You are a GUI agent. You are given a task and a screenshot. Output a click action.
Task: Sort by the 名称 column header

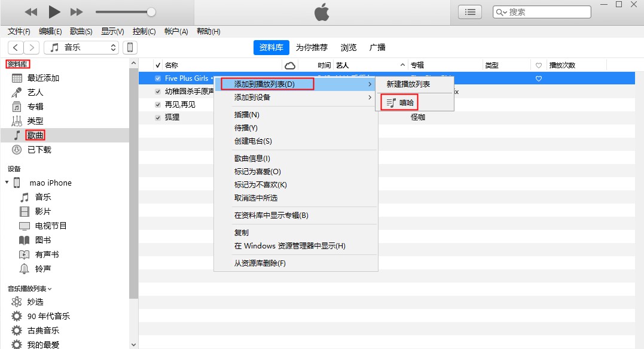pyautogui.click(x=171, y=65)
